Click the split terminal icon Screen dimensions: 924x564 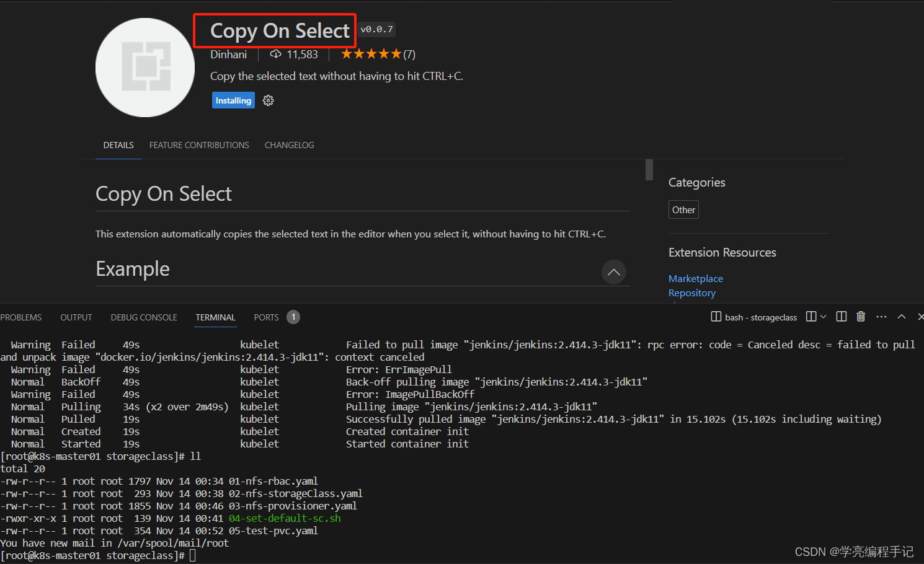click(x=811, y=317)
